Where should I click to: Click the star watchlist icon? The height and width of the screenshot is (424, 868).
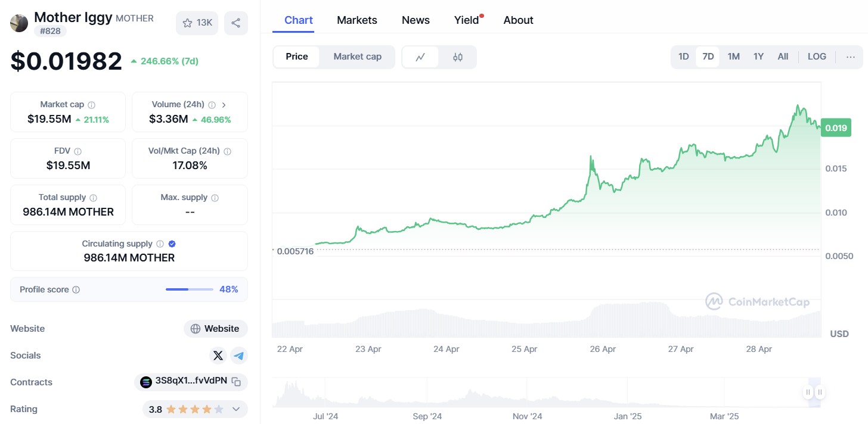click(x=188, y=23)
